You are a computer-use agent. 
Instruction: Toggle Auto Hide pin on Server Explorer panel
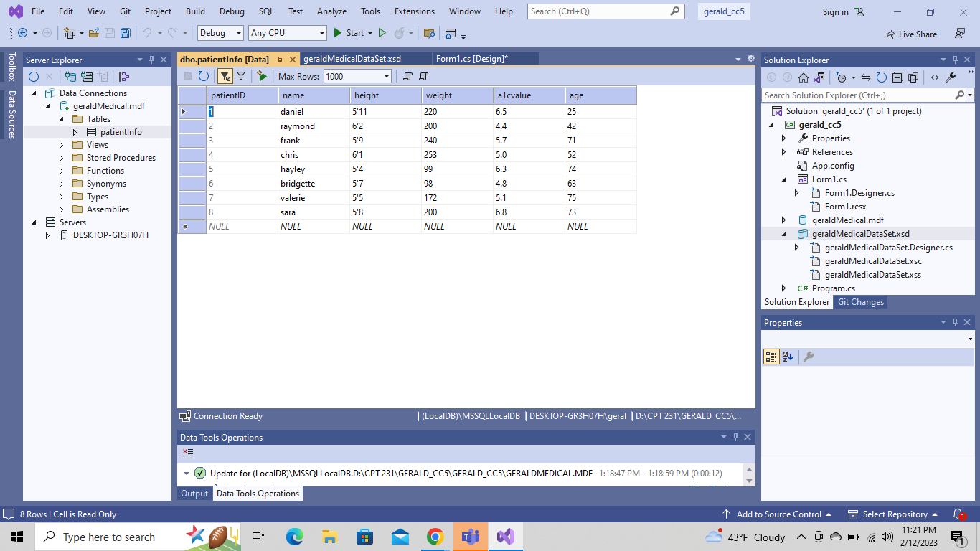[151, 60]
